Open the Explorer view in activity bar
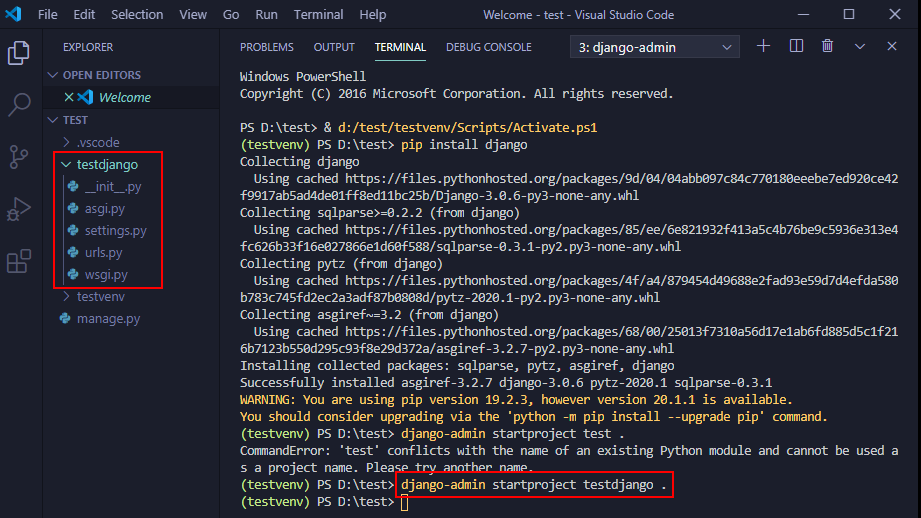The height and width of the screenshot is (518, 921). coord(19,53)
